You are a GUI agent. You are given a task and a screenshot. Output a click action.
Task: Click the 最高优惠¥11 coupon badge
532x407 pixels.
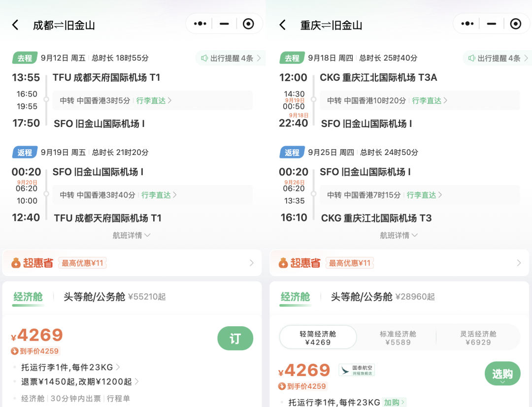click(82, 263)
